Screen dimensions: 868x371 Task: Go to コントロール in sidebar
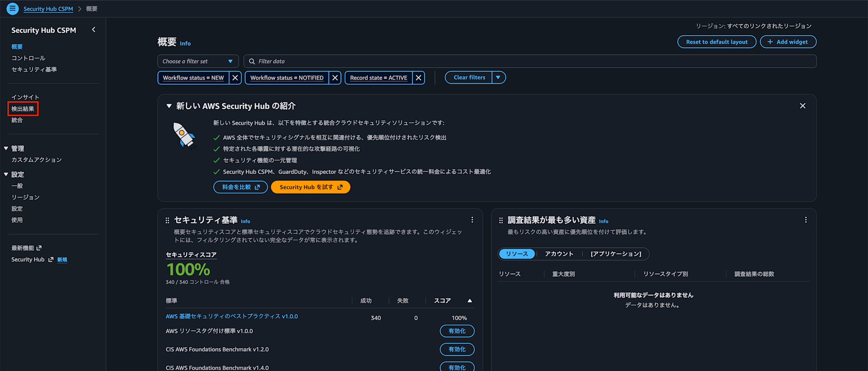pyautogui.click(x=28, y=58)
